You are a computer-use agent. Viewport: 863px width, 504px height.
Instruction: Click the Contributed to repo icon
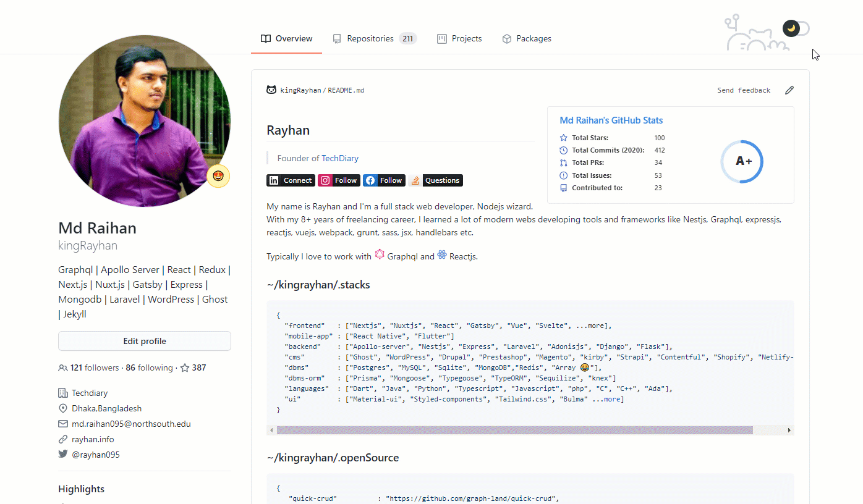pyautogui.click(x=563, y=188)
